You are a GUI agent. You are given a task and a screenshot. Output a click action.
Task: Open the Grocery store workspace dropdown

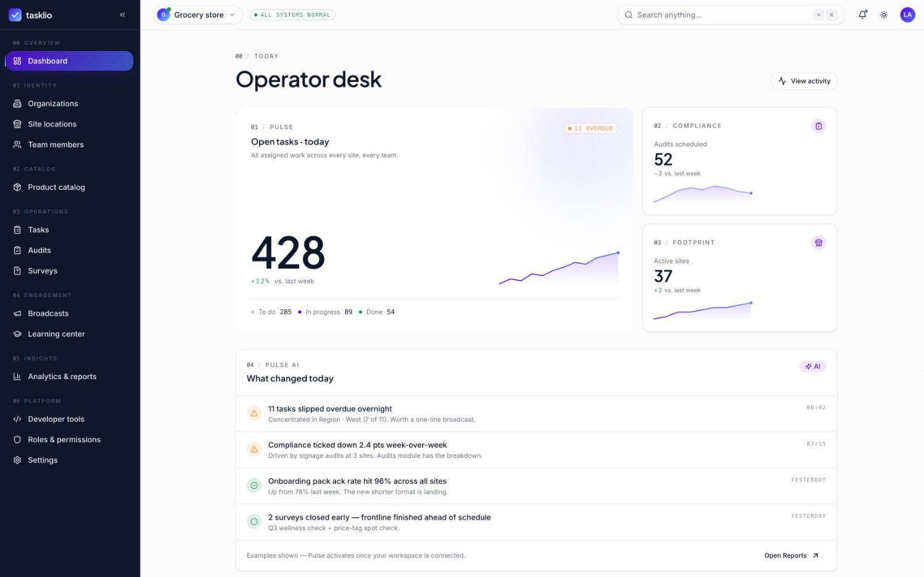click(x=198, y=15)
